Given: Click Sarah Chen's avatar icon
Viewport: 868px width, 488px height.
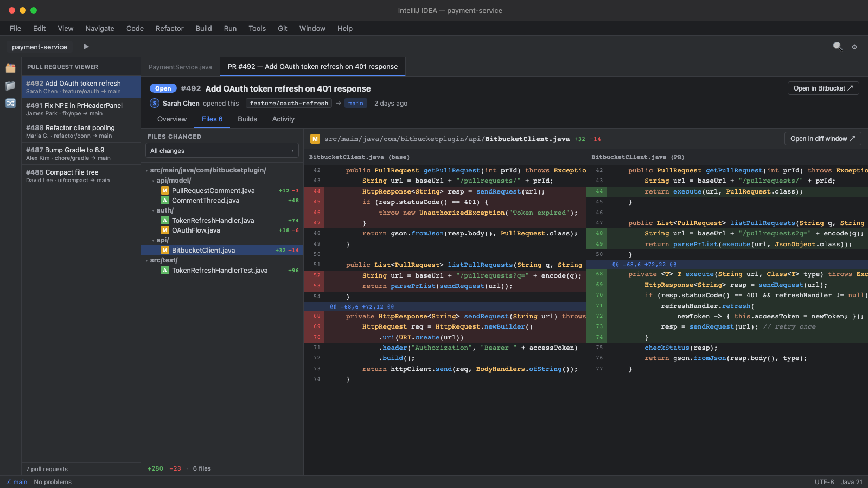Looking at the screenshot, I should [155, 103].
